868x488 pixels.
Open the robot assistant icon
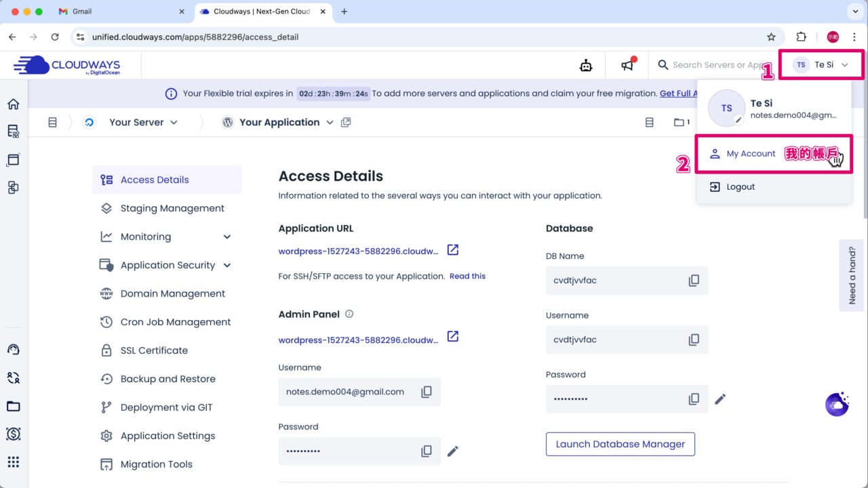[x=586, y=65]
